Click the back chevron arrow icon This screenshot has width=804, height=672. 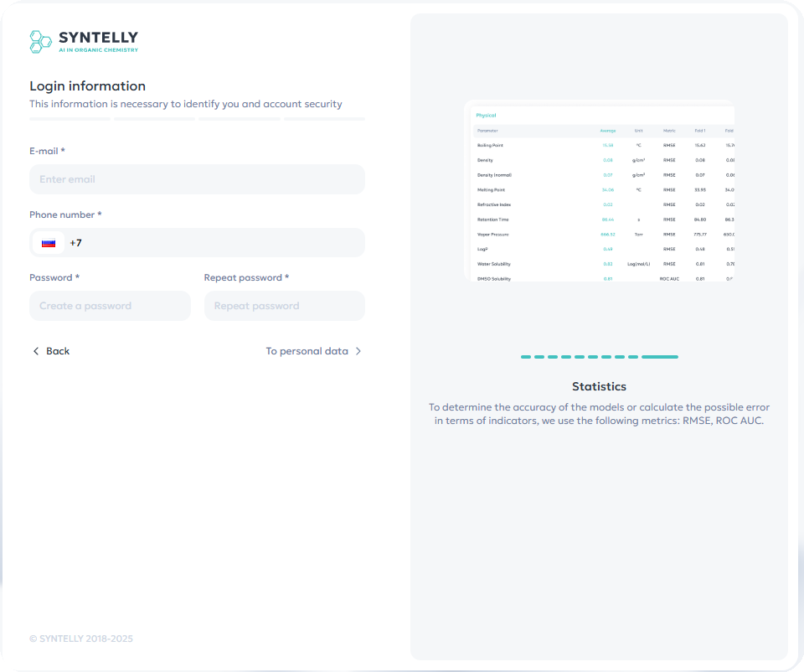pos(35,351)
